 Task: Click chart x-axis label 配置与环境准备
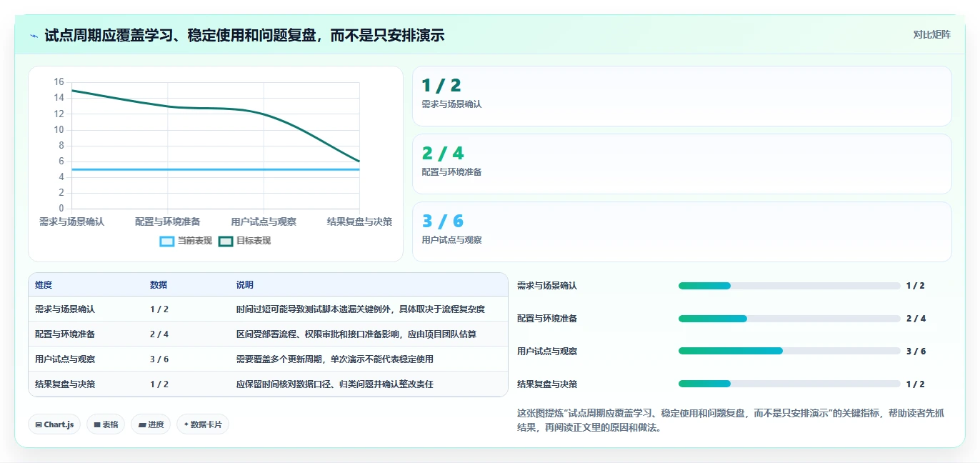click(168, 221)
